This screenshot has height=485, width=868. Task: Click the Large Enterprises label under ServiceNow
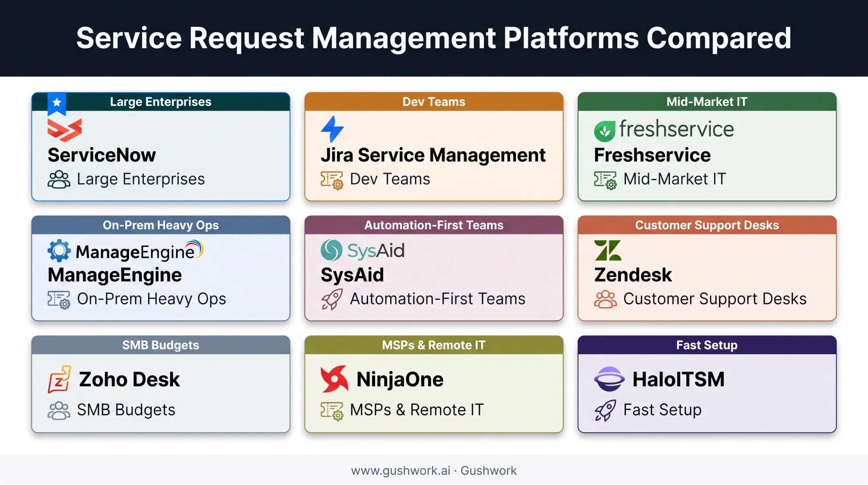(x=141, y=179)
